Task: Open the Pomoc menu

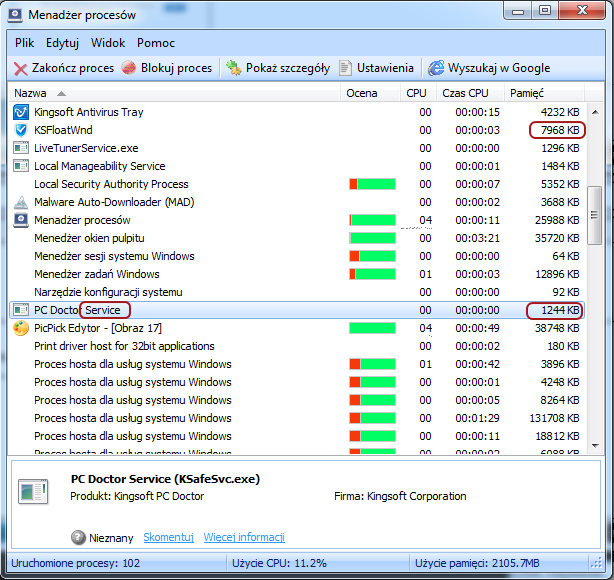Action: click(155, 43)
